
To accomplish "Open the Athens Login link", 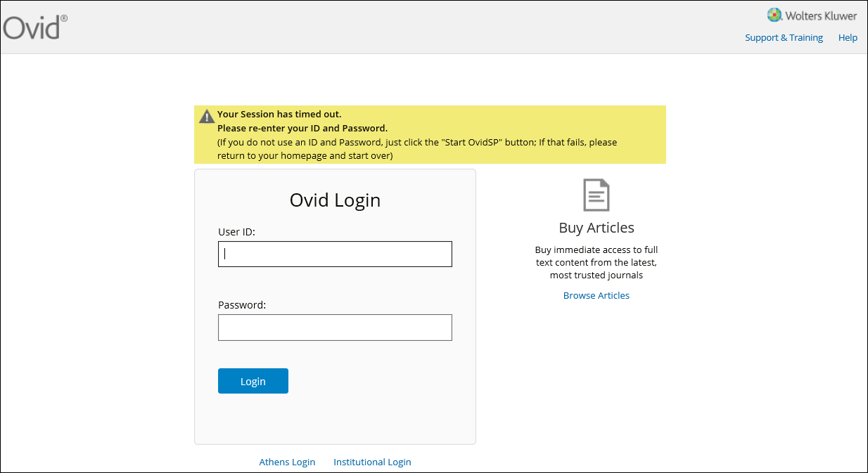I will (287, 462).
